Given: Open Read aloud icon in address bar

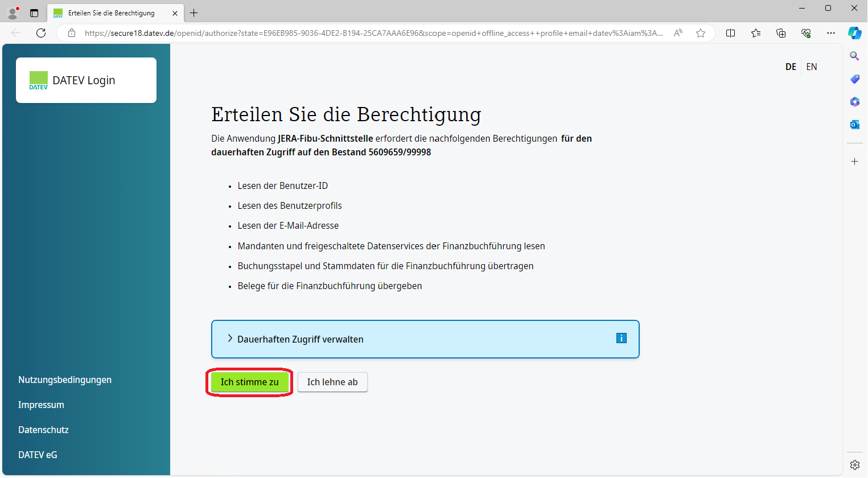Looking at the screenshot, I should (x=678, y=33).
